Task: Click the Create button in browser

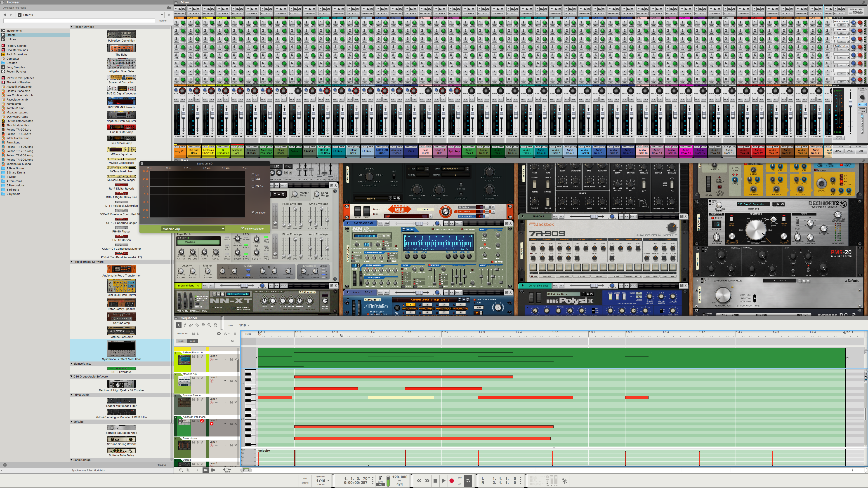Action: [x=161, y=465]
